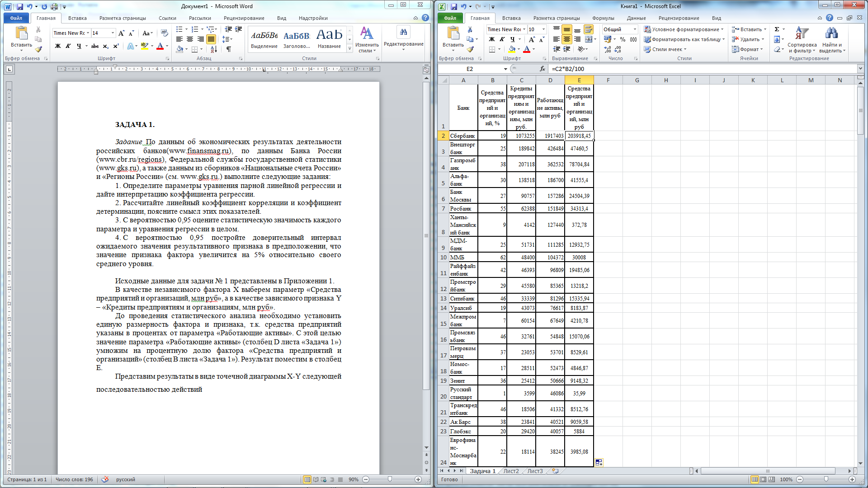Open Word font size 14 dropdown
The image size is (868, 488).
[113, 33]
